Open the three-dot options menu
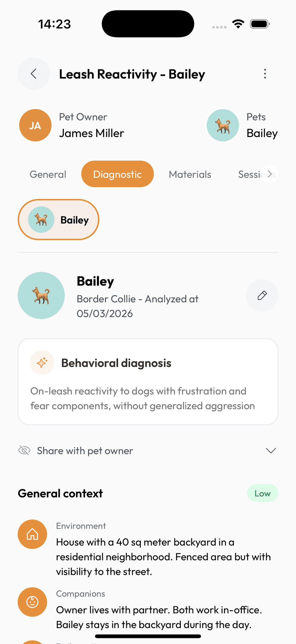This screenshot has width=296, height=644. point(265,74)
